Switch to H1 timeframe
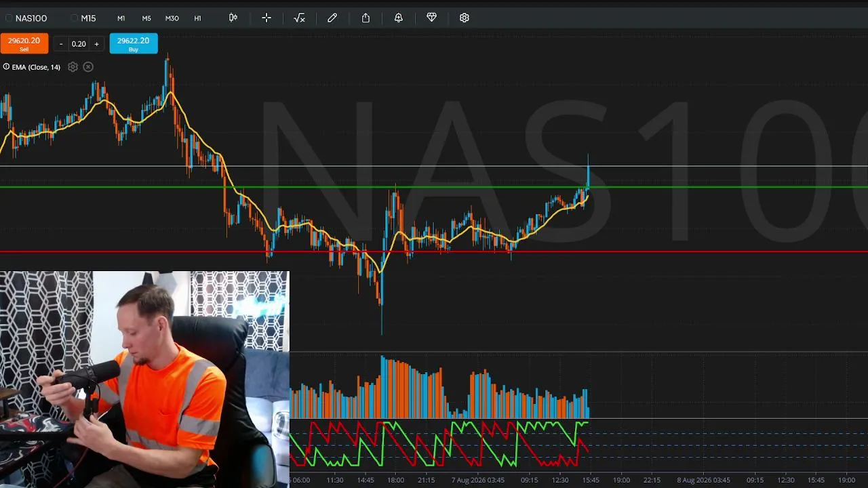 click(x=197, y=18)
